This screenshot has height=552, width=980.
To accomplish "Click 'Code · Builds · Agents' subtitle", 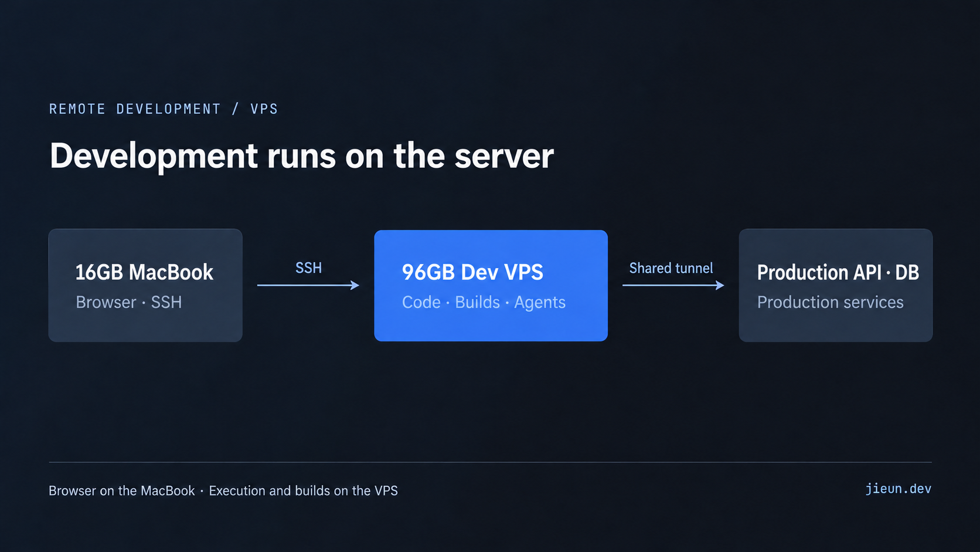I will pyautogui.click(x=484, y=302).
